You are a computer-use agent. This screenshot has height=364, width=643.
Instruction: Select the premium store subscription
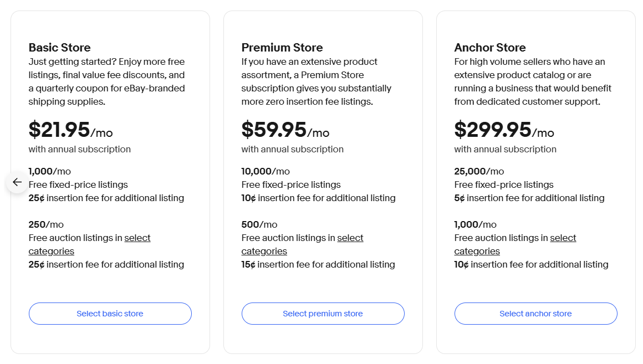coord(323,314)
